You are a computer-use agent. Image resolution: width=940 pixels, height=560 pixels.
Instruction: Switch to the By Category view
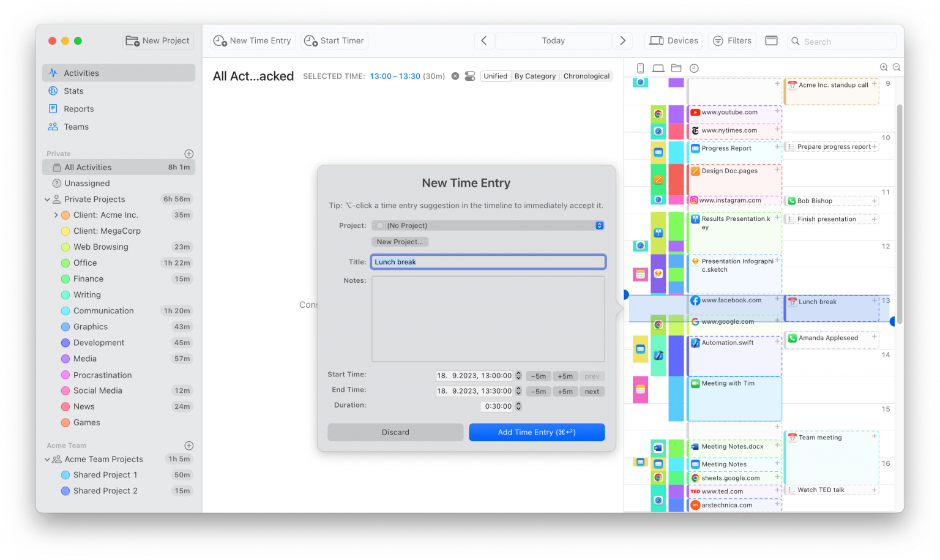click(535, 76)
